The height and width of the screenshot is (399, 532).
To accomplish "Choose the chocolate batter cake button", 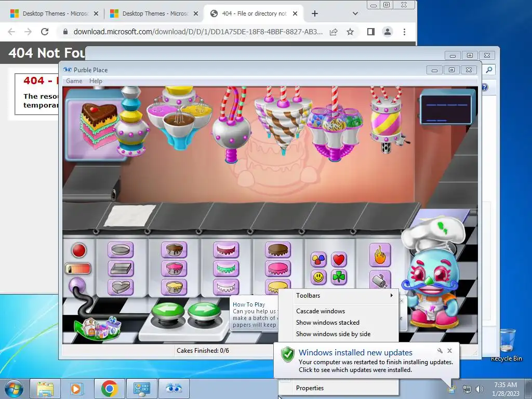I will point(174,250).
